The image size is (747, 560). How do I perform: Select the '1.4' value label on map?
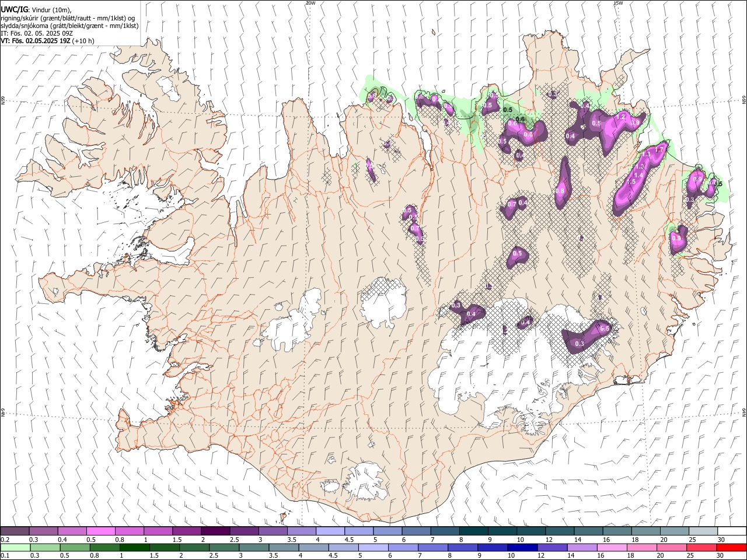coord(638,175)
